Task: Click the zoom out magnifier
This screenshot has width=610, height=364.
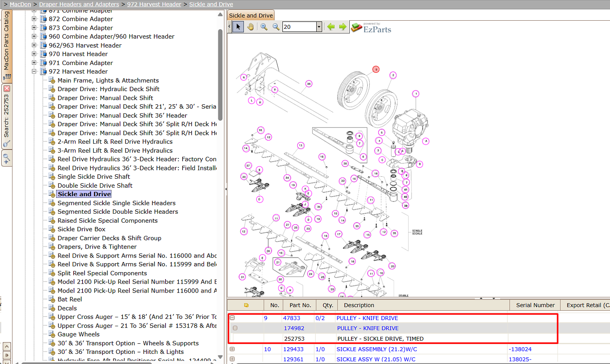Action: click(x=276, y=27)
